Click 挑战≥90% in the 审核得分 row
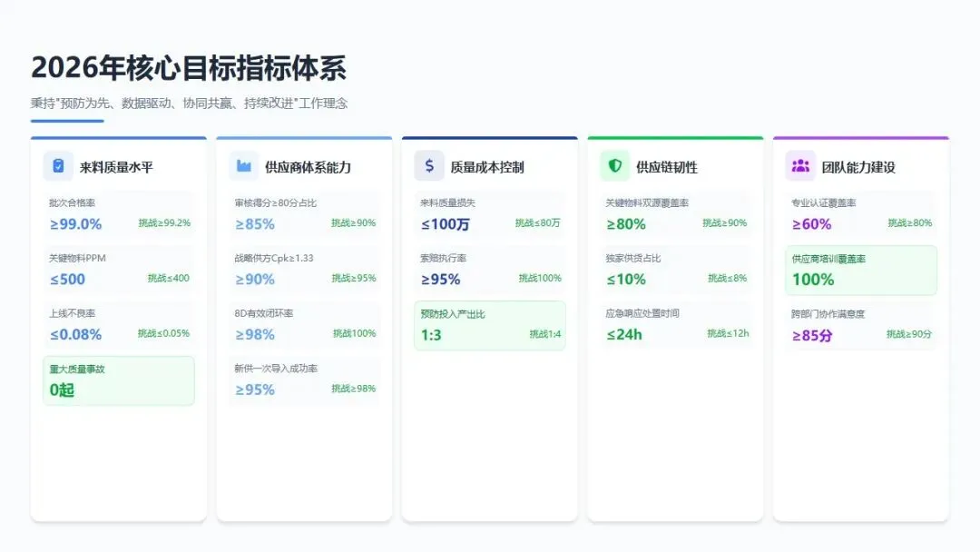The width and height of the screenshot is (980, 552). click(354, 222)
